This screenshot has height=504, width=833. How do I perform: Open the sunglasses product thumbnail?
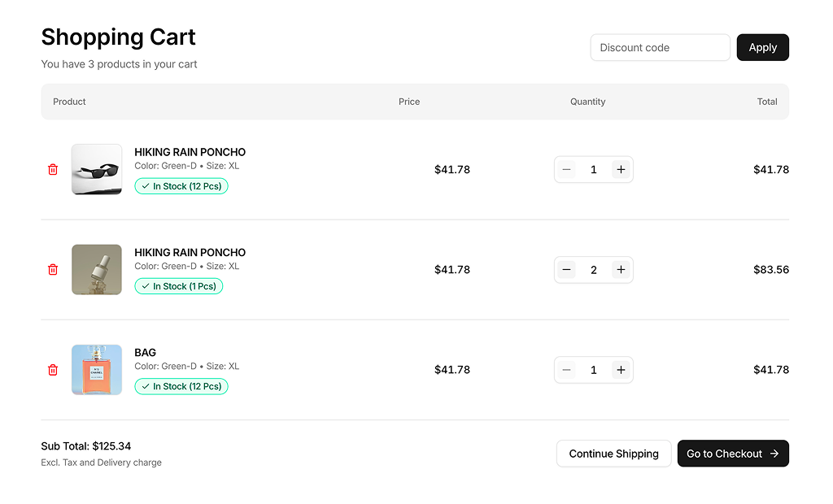tap(97, 169)
